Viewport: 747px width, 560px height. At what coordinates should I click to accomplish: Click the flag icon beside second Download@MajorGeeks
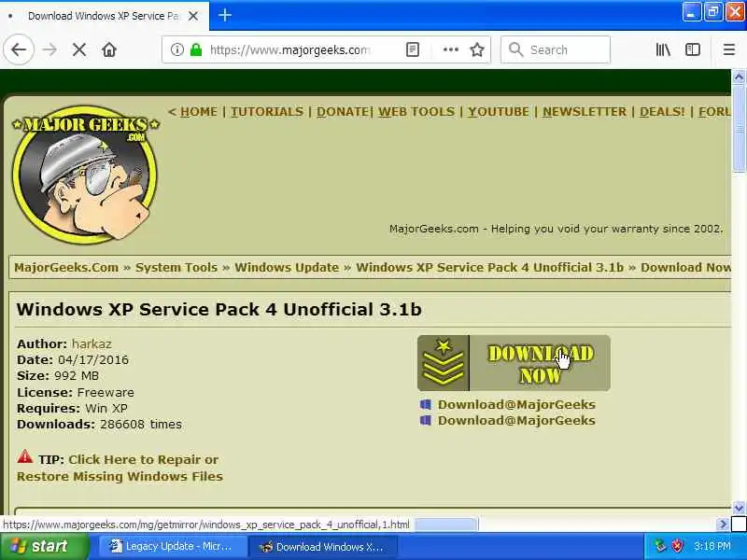click(x=426, y=421)
